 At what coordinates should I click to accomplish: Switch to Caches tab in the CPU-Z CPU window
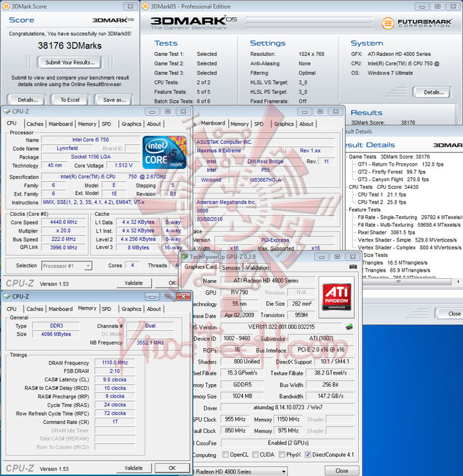point(35,124)
